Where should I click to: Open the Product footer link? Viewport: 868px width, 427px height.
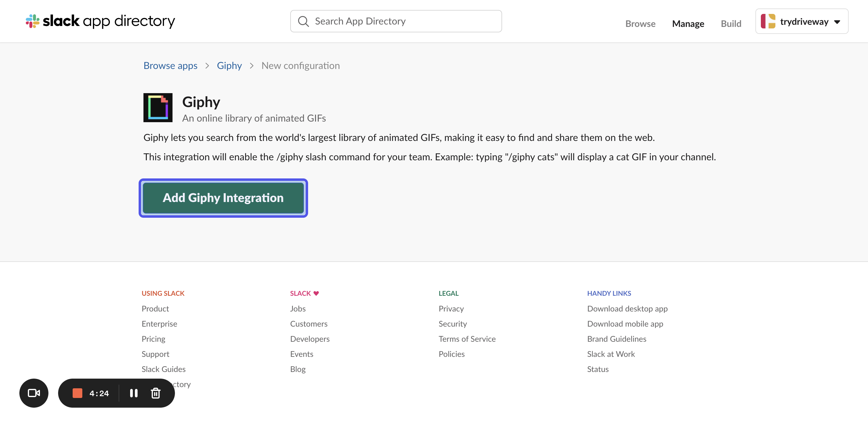click(x=155, y=308)
